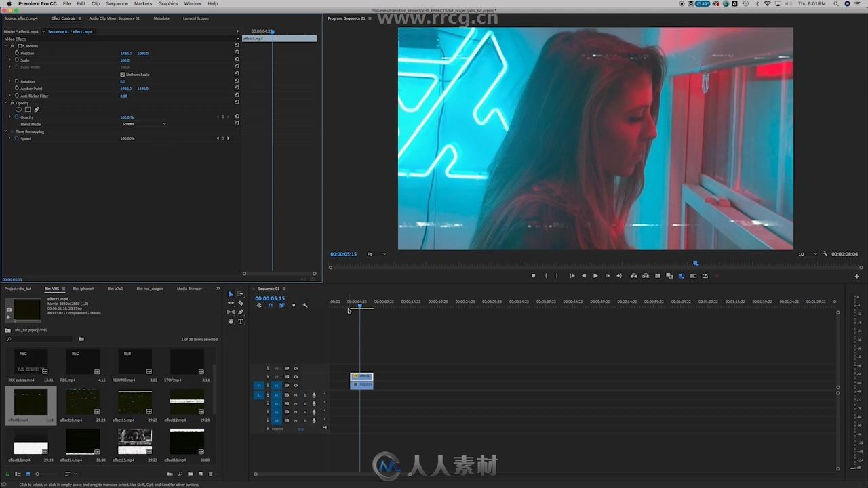Create 4-point polygon opacity mask
The width and height of the screenshot is (868, 488).
pos(28,109)
